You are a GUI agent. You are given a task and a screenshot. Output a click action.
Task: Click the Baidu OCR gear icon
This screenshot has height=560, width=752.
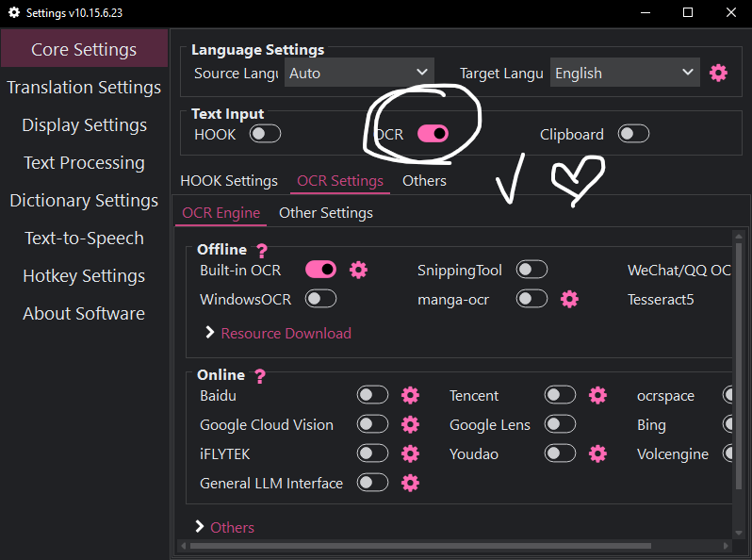410,395
